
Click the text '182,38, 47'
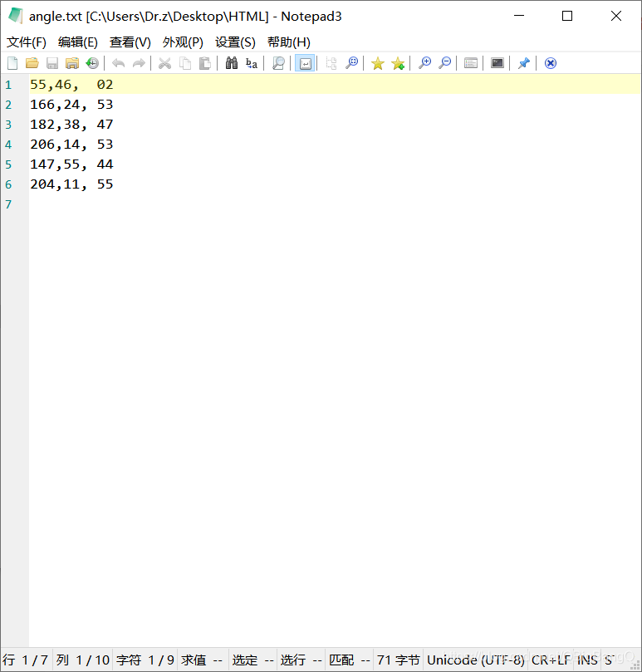coord(71,125)
